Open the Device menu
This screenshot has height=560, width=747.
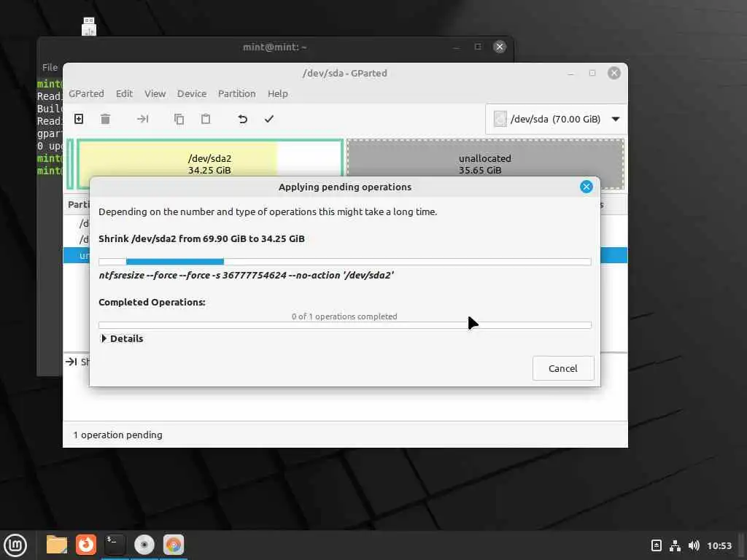coord(192,94)
